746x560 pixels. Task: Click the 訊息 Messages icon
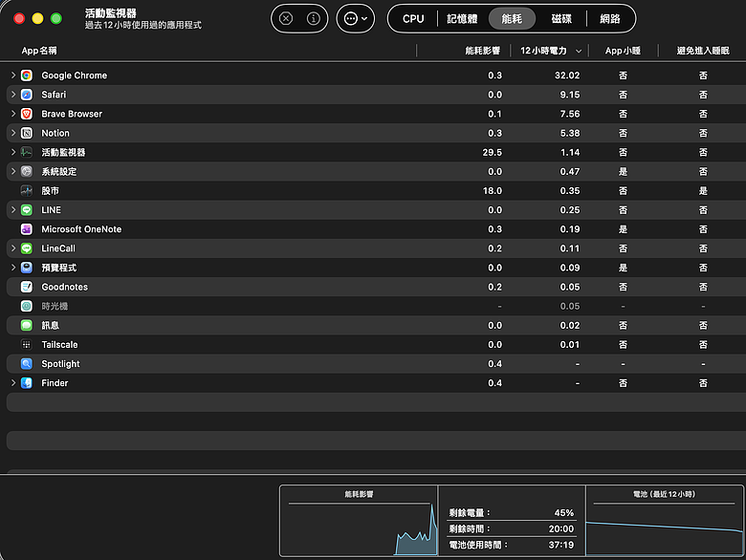pyautogui.click(x=27, y=325)
